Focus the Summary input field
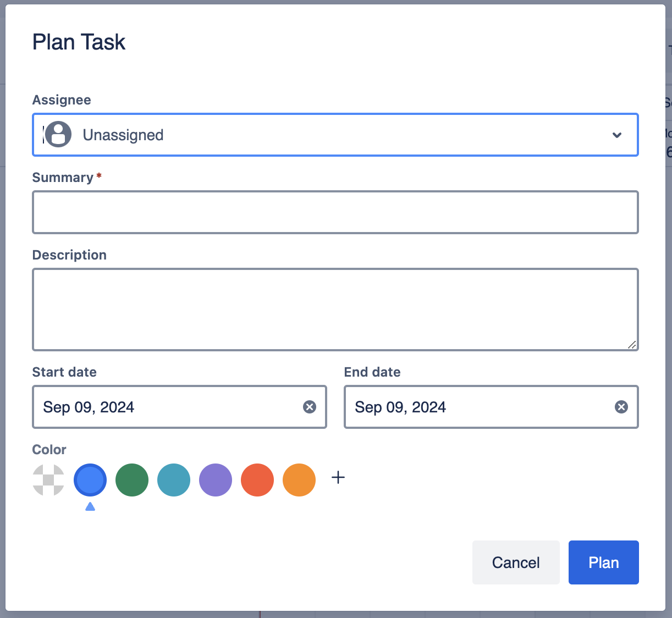The height and width of the screenshot is (618, 672). [335, 212]
